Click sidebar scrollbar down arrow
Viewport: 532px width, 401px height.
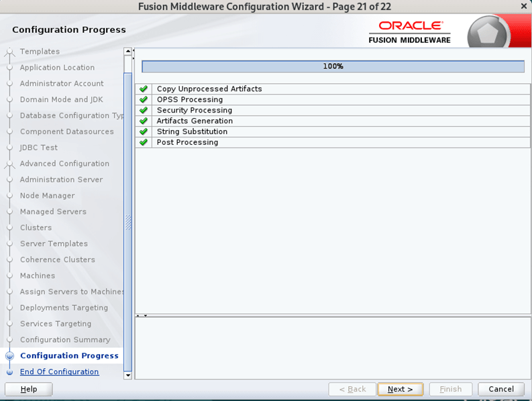[x=128, y=376]
